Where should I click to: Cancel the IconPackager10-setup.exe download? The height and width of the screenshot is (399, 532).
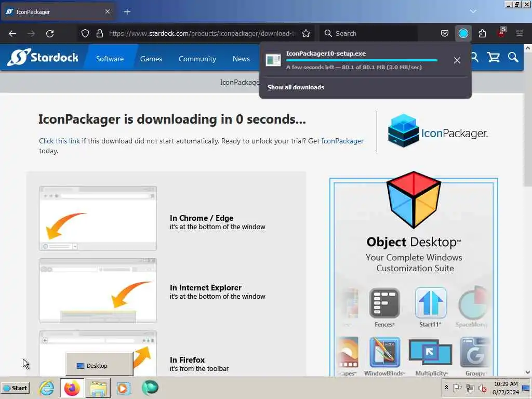coord(457,60)
